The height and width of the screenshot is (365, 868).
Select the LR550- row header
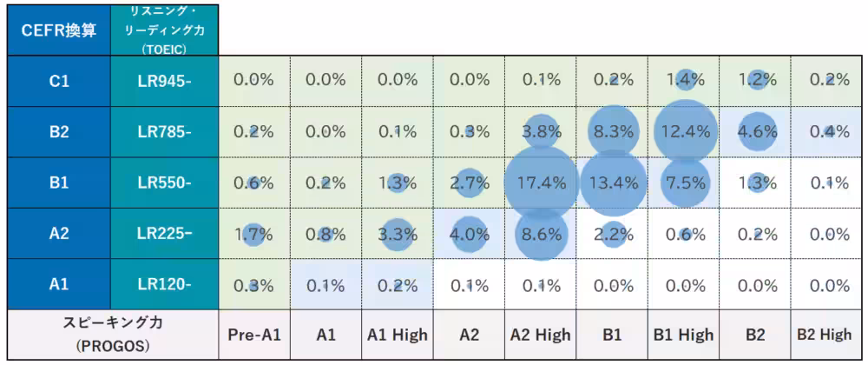point(164,182)
